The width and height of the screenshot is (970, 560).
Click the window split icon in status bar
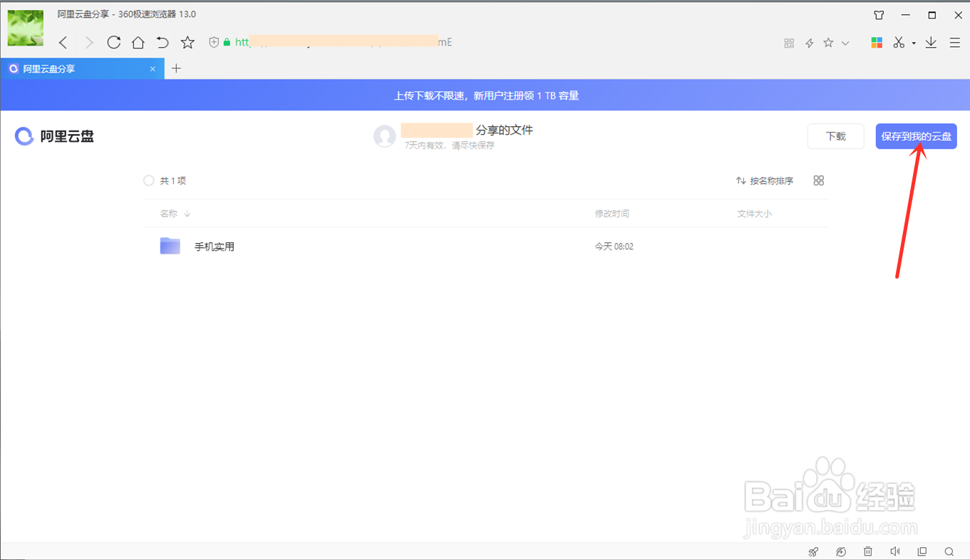coord(922,551)
